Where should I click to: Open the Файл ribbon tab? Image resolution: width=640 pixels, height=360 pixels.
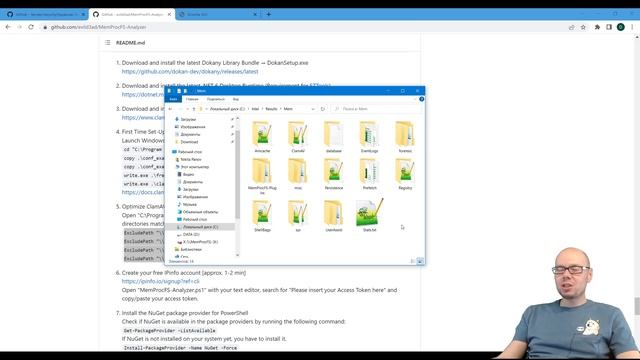click(x=173, y=99)
